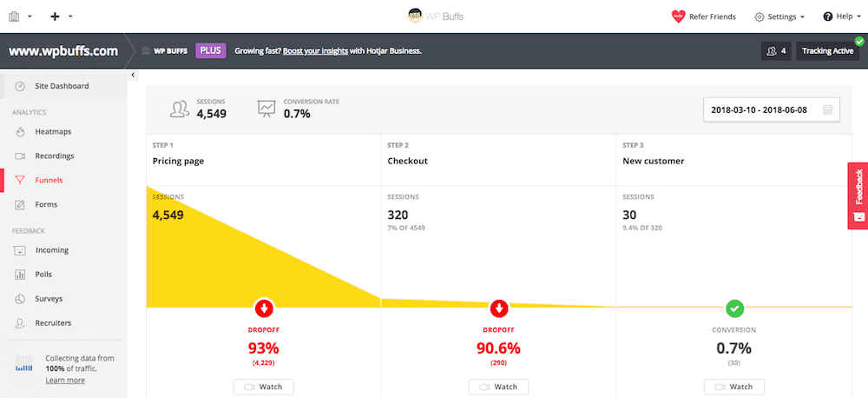Expand the Settings dropdown
Viewport: 868px width, 398px height.
tap(779, 17)
